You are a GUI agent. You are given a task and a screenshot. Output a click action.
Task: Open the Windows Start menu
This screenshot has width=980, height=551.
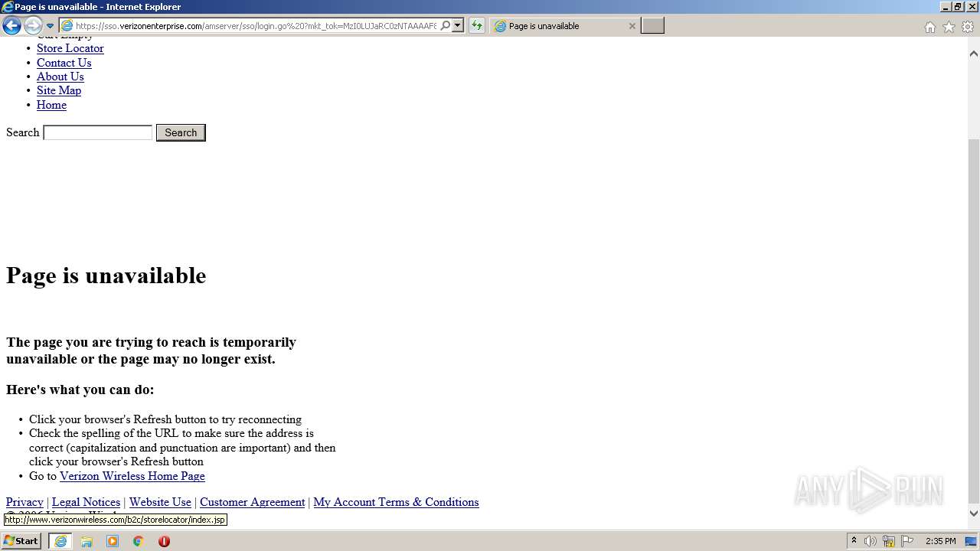click(x=21, y=541)
